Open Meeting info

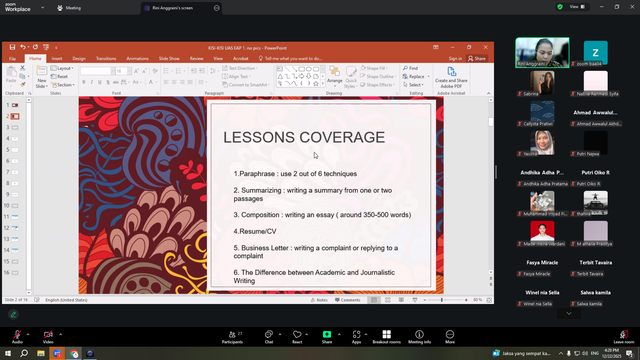click(x=419, y=337)
